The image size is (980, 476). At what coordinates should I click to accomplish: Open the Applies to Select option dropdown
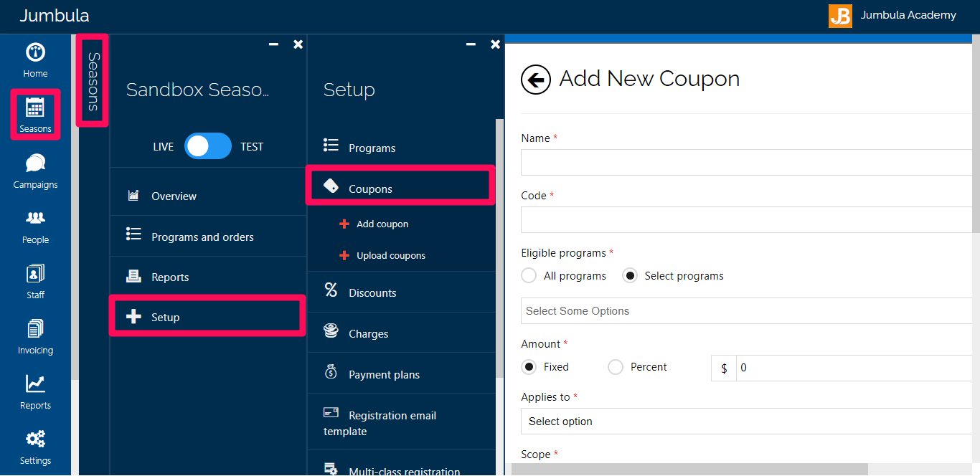tap(746, 422)
